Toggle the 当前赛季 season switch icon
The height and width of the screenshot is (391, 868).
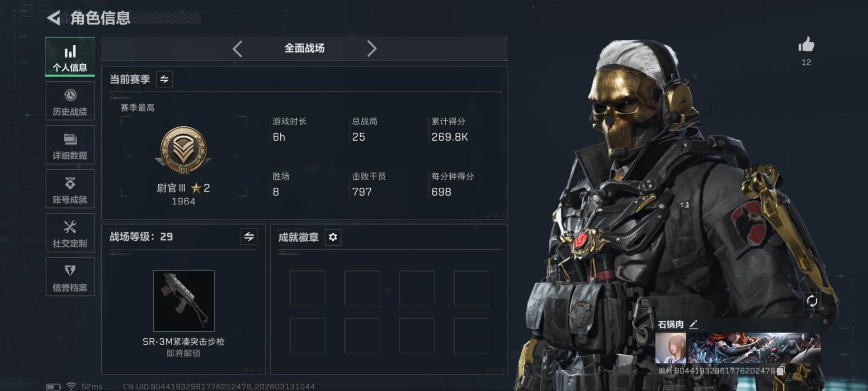pos(164,79)
